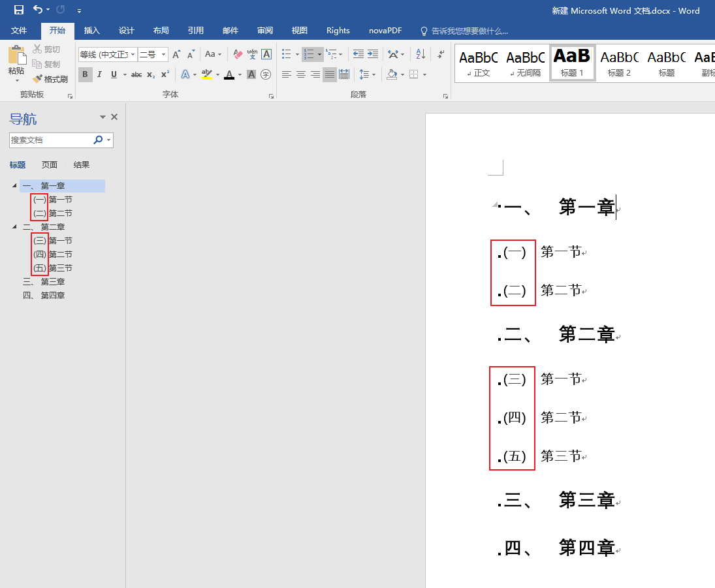The image size is (715, 588).
Task: Open Asian layout icon
Action: coord(393,54)
